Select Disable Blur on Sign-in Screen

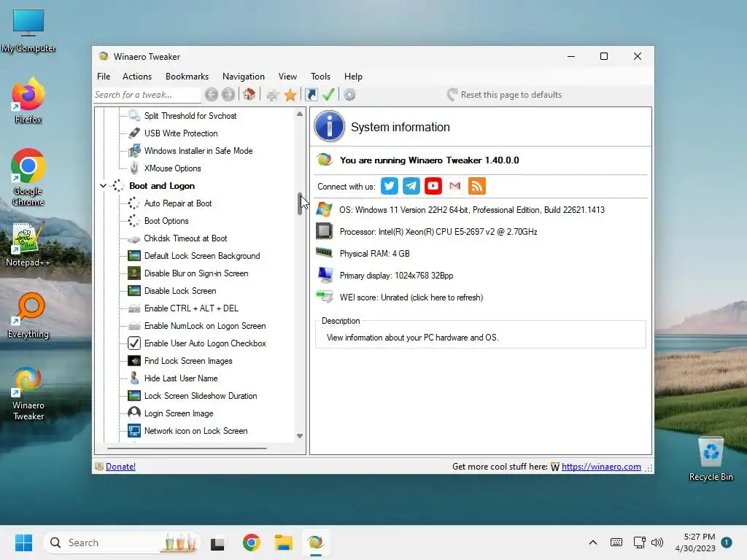[196, 273]
